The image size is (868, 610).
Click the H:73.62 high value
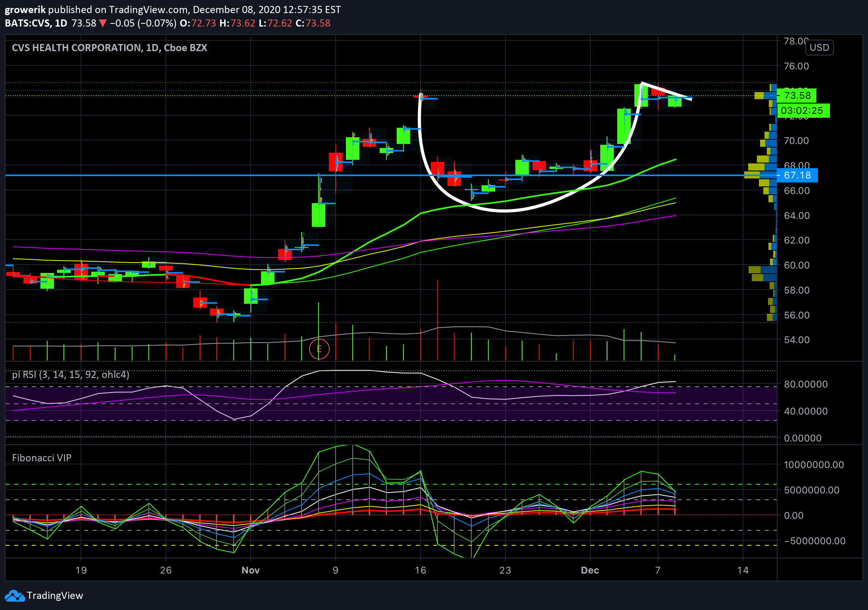coord(238,23)
